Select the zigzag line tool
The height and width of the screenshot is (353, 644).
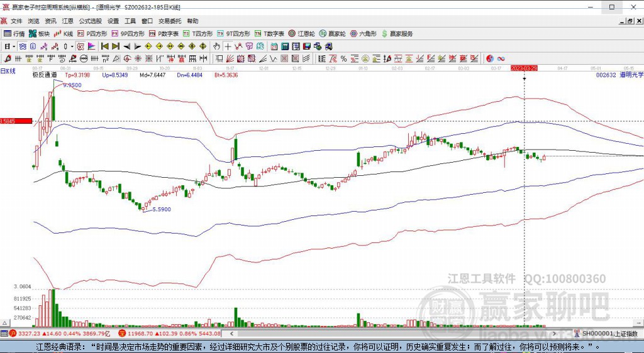click(273, 58)
